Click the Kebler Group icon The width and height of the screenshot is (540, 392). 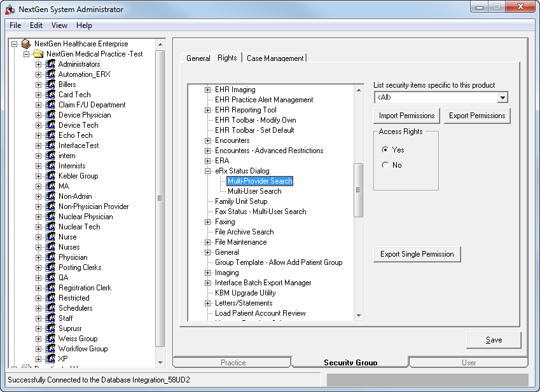coord(50,176)
